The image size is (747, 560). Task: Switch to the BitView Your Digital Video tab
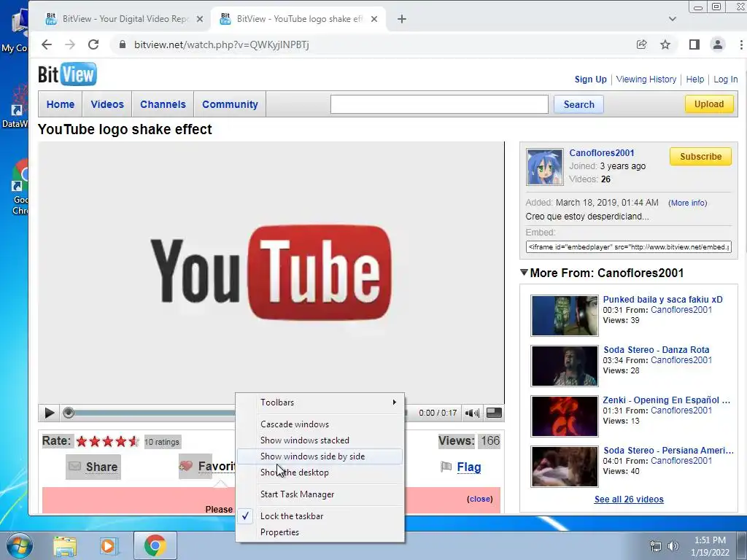(x=124, y=19)
